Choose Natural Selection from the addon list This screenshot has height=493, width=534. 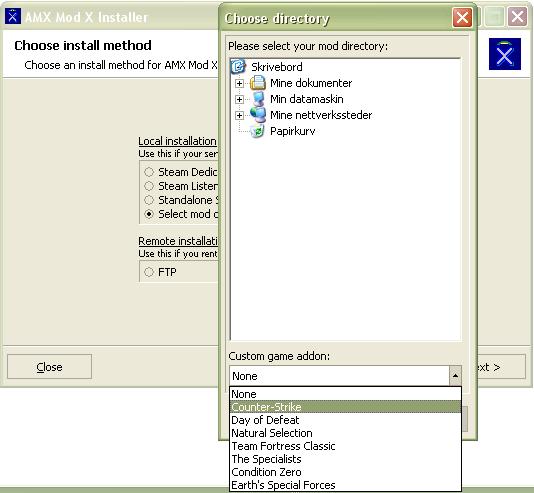(x=346, y=433)
